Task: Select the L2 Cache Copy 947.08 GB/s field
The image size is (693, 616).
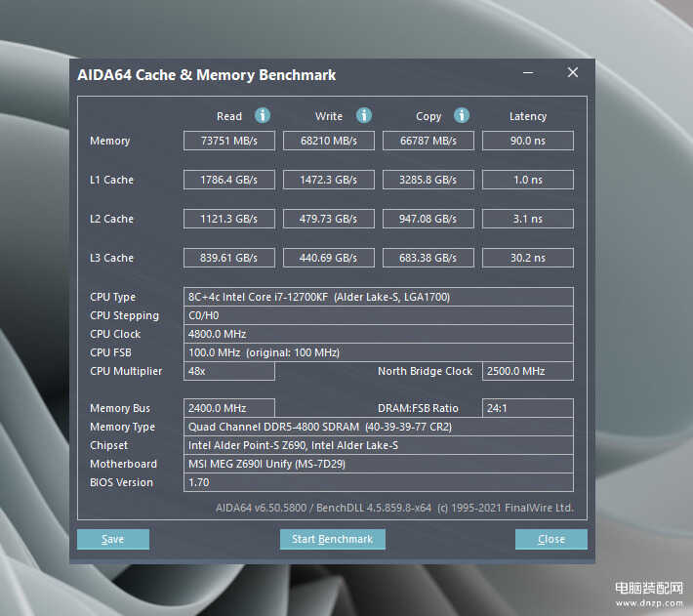Action: pos(428,219)
